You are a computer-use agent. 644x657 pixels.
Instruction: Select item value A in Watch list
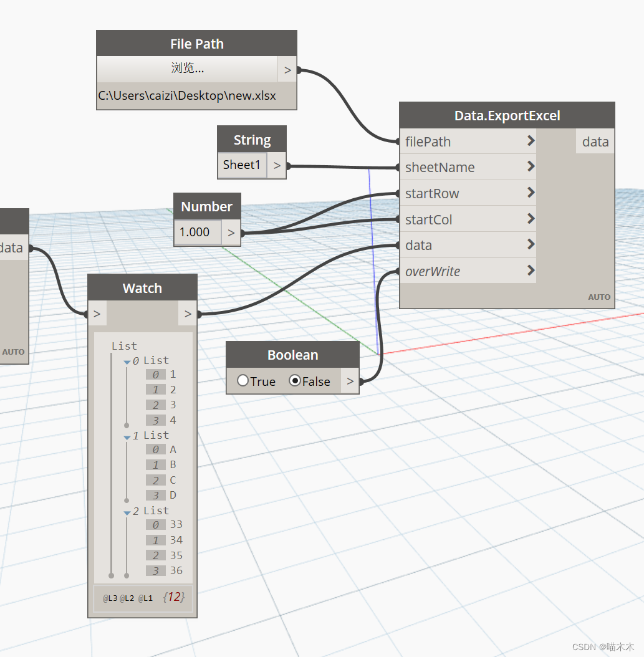click(x=173, y=449)
